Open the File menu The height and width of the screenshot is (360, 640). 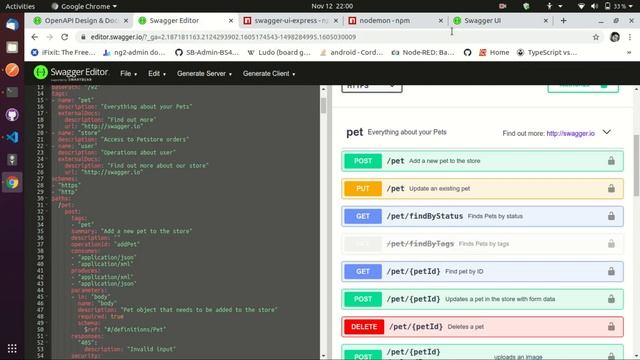click(128, 73)
